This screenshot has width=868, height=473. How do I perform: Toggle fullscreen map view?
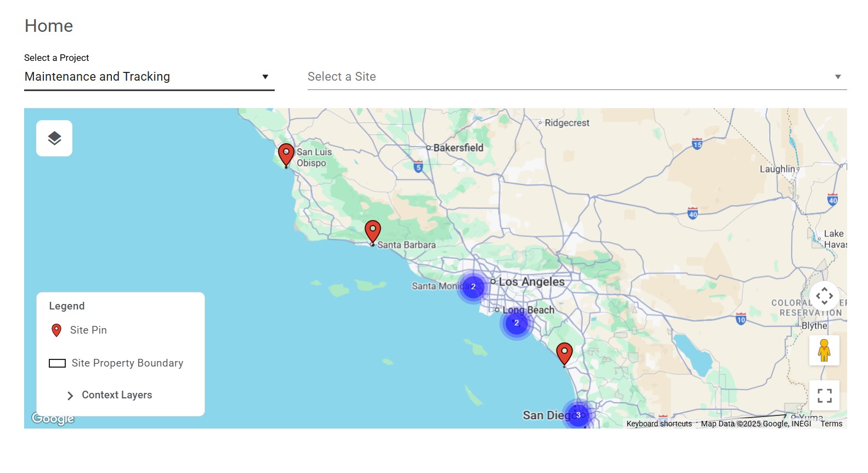[824, 396]
